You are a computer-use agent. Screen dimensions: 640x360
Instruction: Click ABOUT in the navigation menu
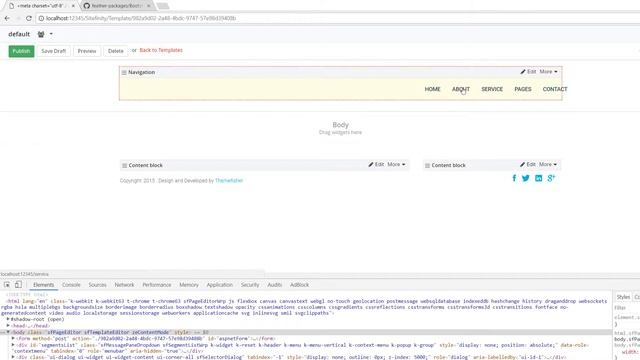point(461,89)
